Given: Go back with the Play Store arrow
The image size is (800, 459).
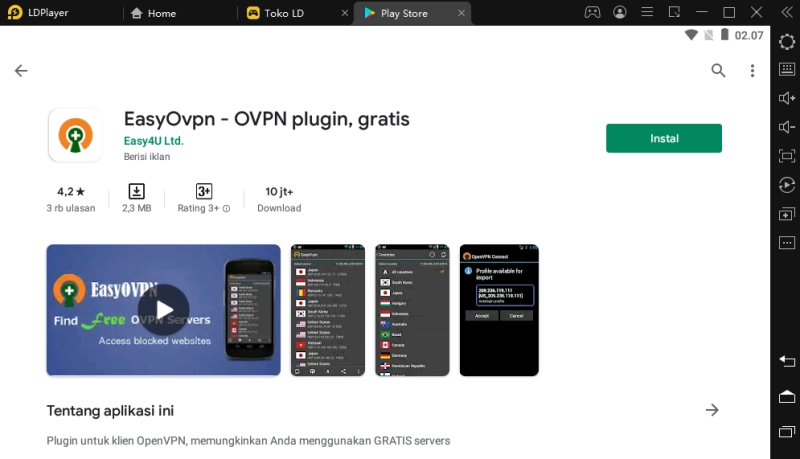Looking at the screenshot, I should (21, 70).
